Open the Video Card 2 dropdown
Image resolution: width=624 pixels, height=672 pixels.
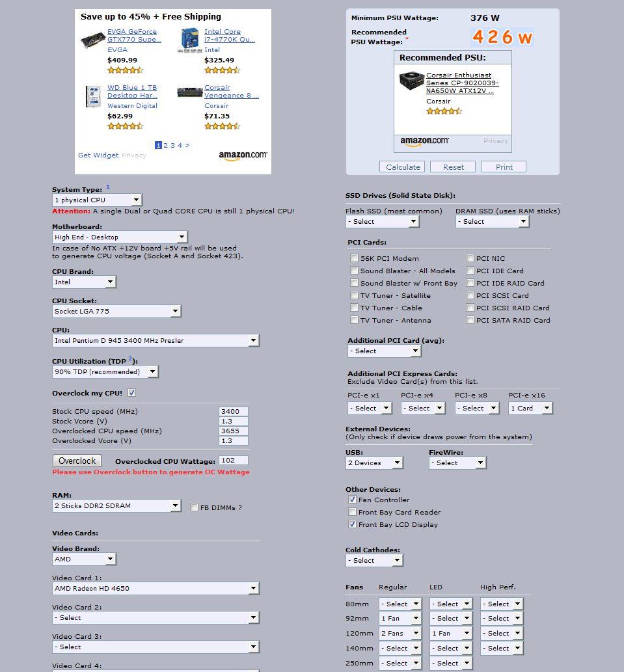pyautogui.click(x=156, y=617)
